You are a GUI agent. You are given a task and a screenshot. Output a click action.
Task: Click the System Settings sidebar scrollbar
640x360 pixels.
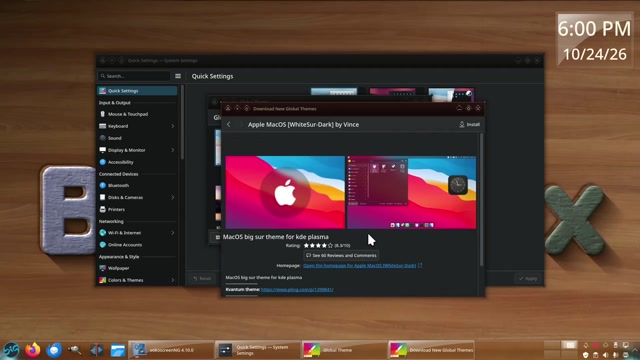(182, 122)
